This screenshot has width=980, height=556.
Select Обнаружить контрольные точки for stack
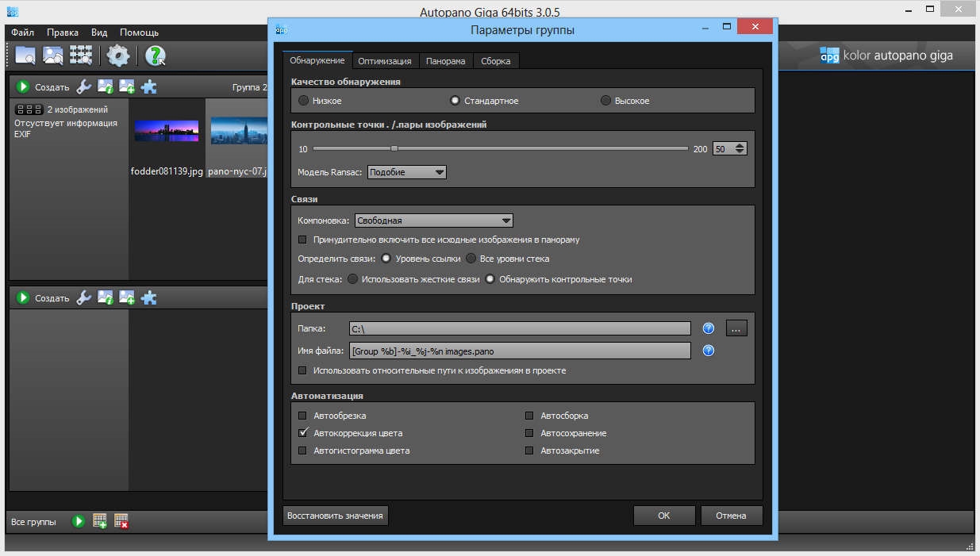[490, 279]
